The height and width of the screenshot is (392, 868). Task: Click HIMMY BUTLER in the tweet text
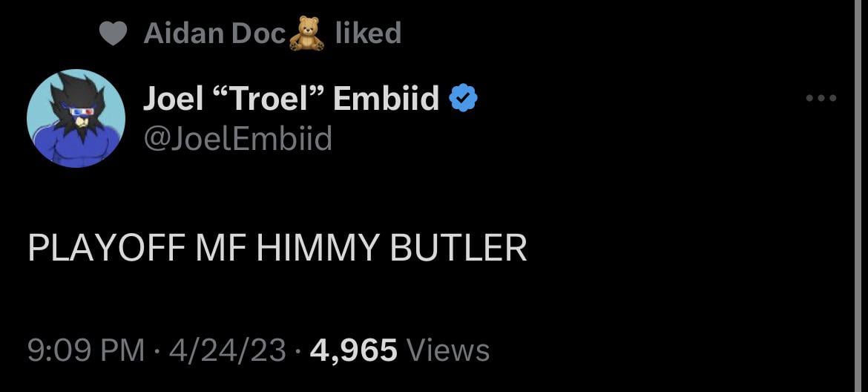point(392,248)
